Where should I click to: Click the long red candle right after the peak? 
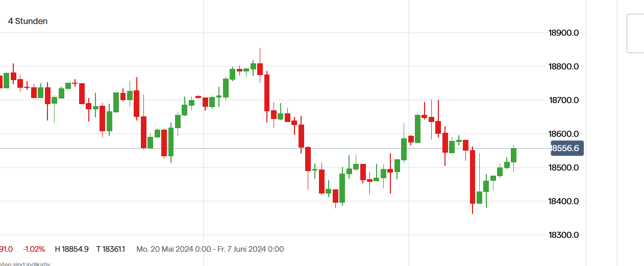[x=267, y=93]
